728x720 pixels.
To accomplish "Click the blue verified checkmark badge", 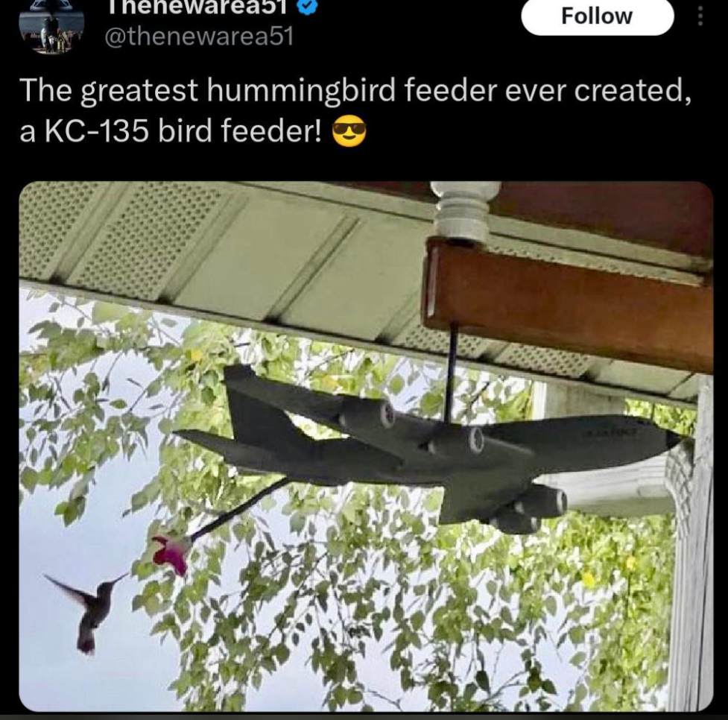I will pos(306,7).
